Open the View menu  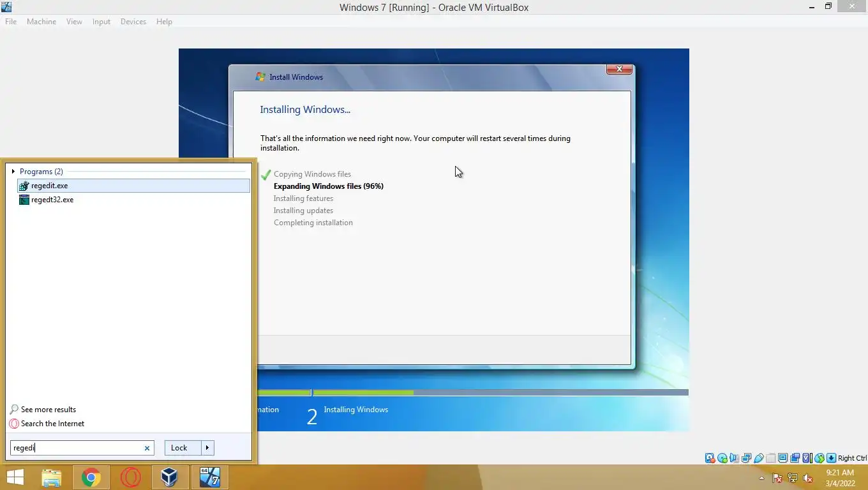tap(74, 22)
